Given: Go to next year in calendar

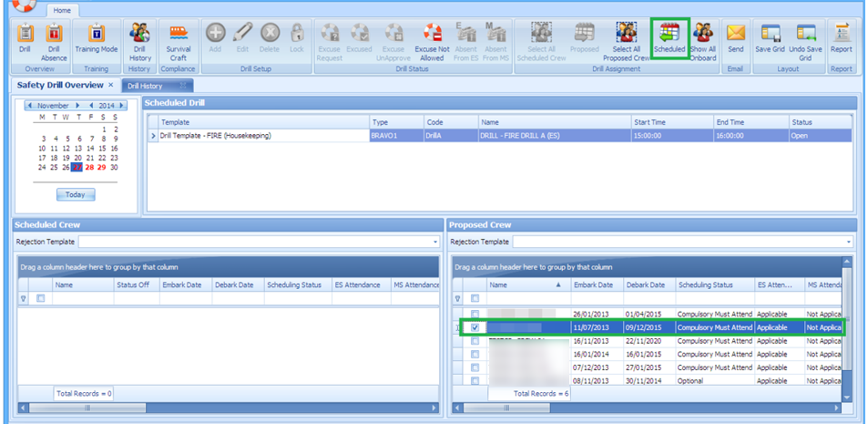Looking at the screenshot, I should [x=122, y=105].
